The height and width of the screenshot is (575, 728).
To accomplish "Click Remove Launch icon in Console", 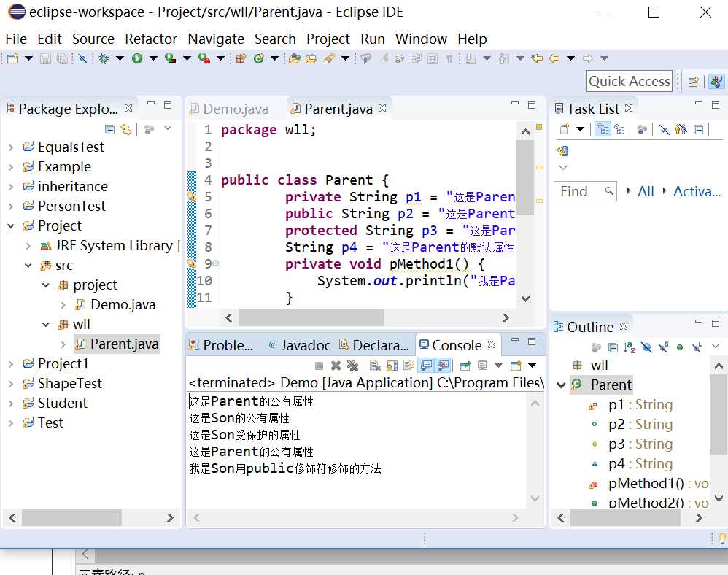I will tap(336, 366).
